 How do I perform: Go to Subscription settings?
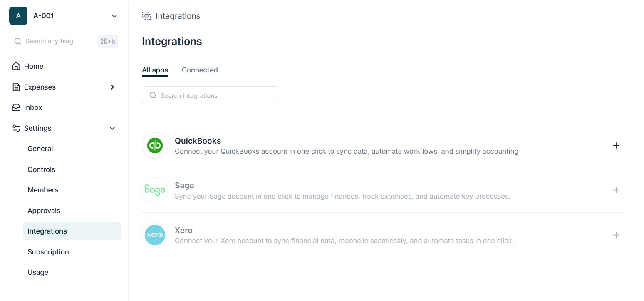pos(48,252)
